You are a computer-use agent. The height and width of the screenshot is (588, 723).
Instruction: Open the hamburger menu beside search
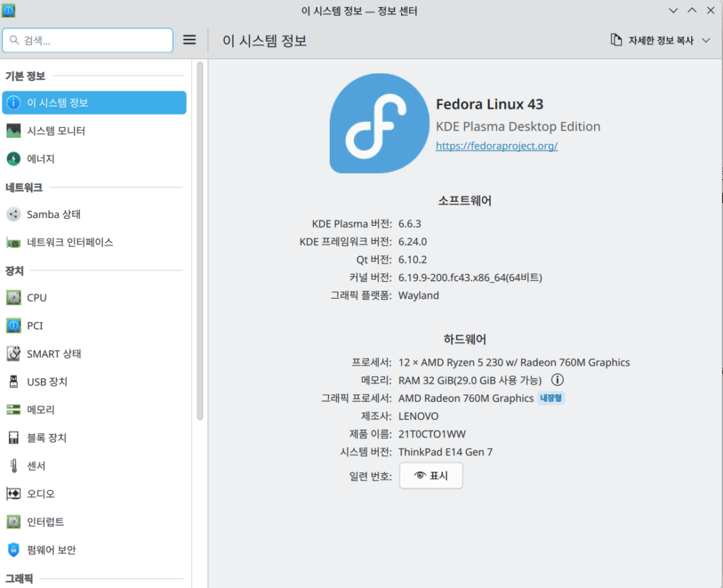189,40
